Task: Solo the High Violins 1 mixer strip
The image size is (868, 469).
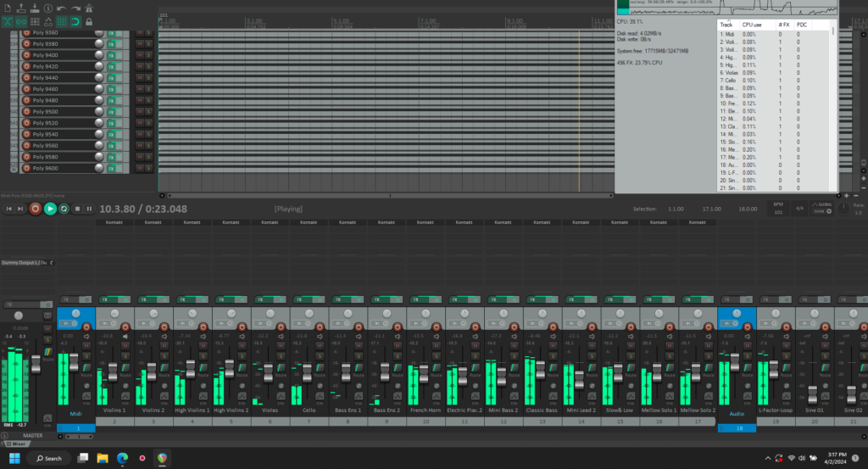Action: click(x=203, y=355)
